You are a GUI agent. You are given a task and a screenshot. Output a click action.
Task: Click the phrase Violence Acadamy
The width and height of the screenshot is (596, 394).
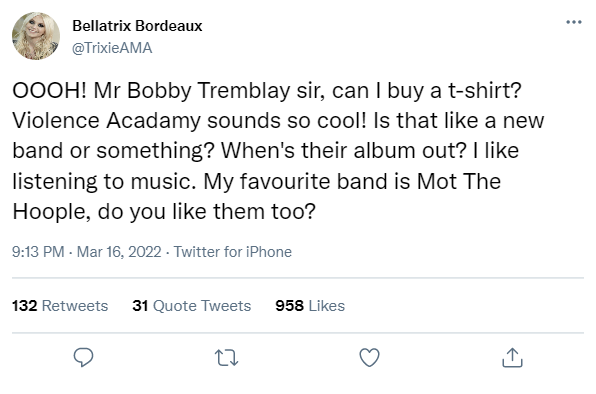[x=106, y=121]
